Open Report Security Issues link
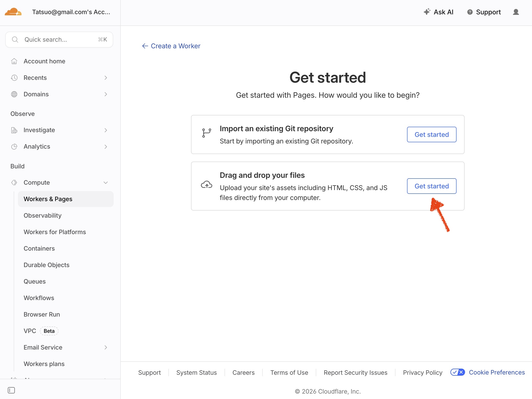 tap(355, 372)
